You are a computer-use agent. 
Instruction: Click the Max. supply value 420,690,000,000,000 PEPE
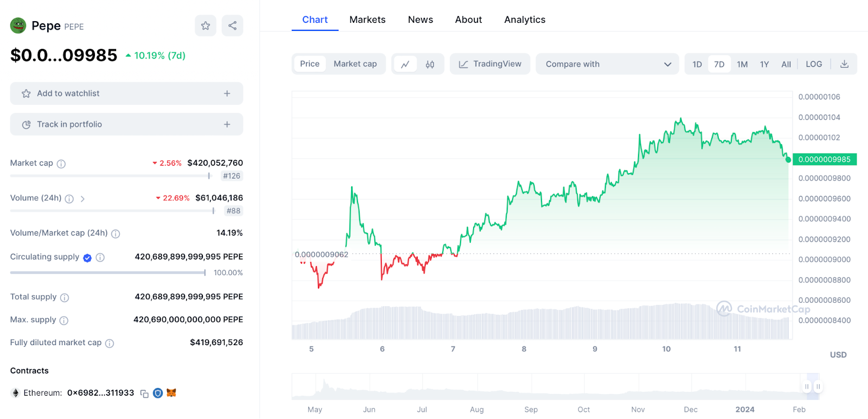click(x=188, y=320)
